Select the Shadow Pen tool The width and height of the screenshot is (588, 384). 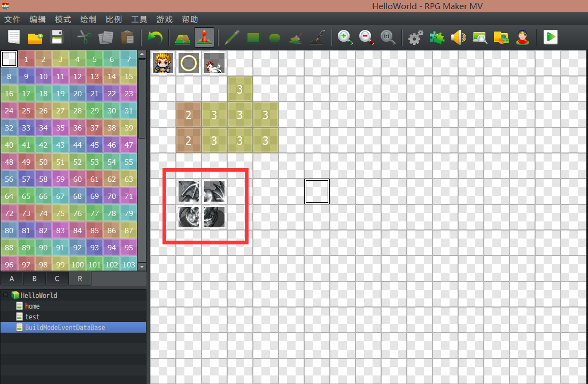tap(318, 37)
